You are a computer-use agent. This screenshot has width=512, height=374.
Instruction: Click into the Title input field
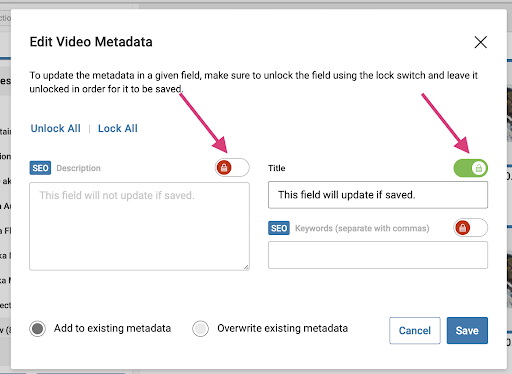pos(378,195)
